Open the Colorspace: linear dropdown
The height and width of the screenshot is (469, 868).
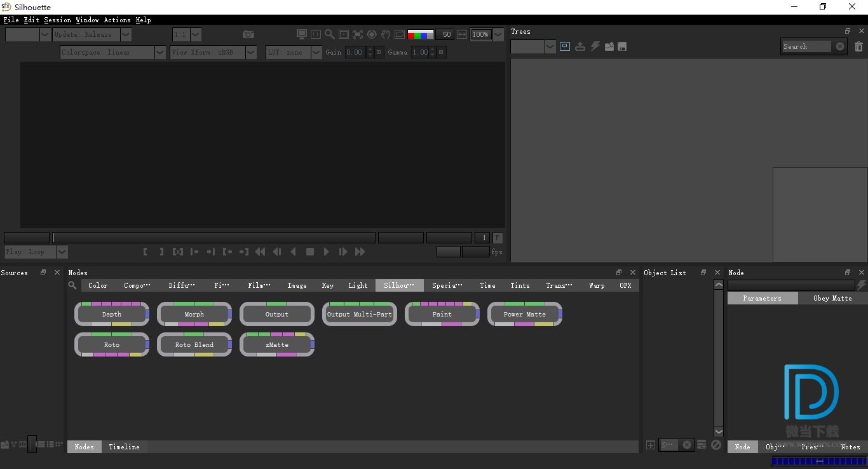[113, 52]
